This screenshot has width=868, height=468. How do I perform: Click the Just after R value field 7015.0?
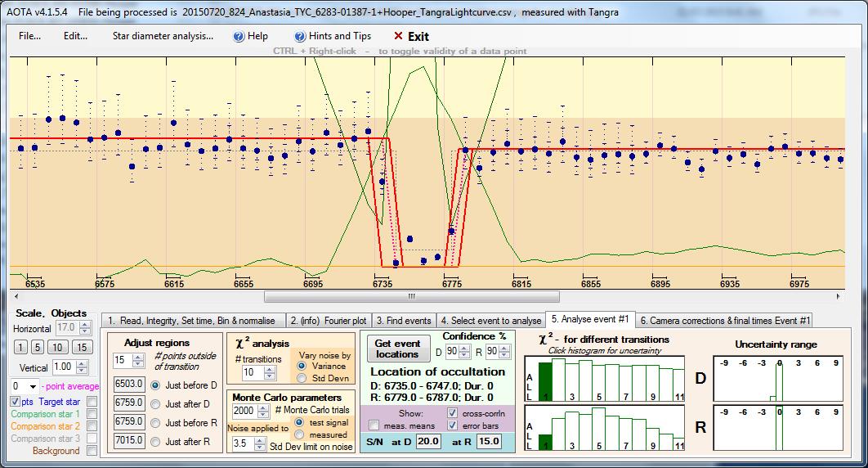pyautogui.click(x=129, y=440)
